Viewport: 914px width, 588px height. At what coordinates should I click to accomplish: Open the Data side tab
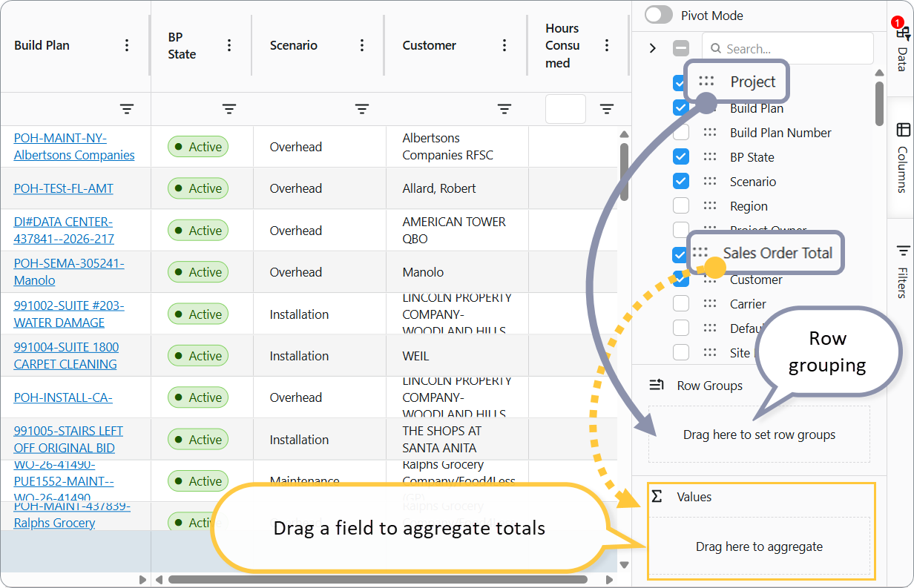(x=901, y=47)
